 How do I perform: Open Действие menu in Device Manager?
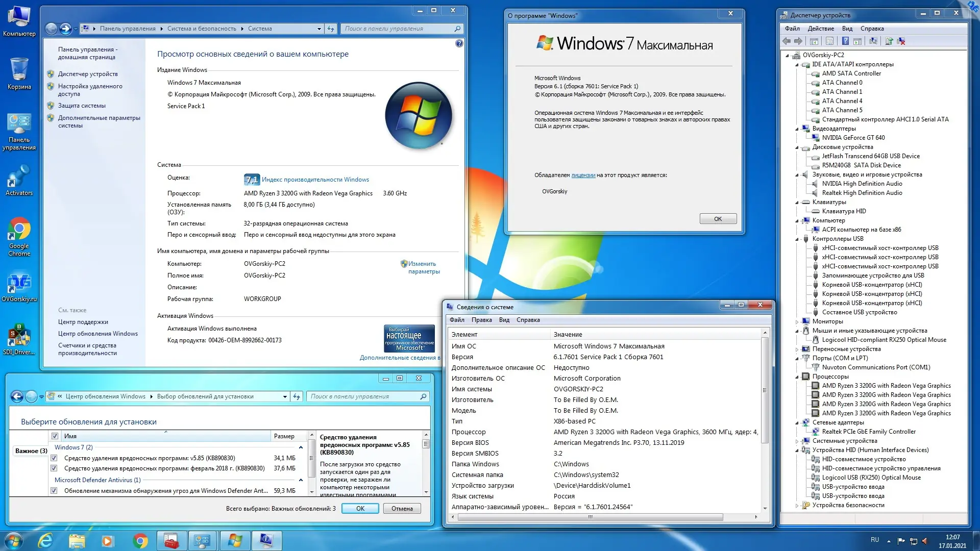tap(820, 29)
